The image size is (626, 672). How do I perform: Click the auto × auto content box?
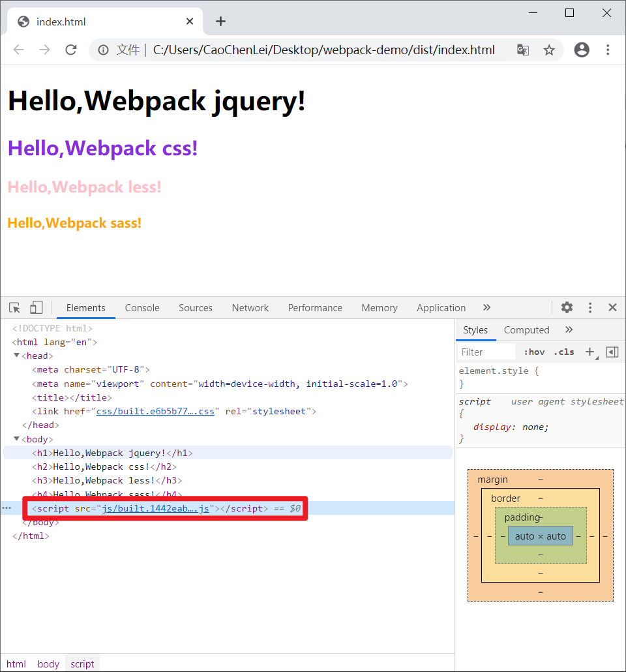[541, 536]
